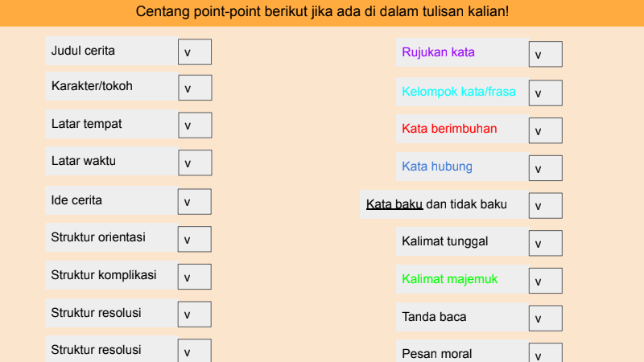Click the underlined "Kata baku" text

point(394,204)
